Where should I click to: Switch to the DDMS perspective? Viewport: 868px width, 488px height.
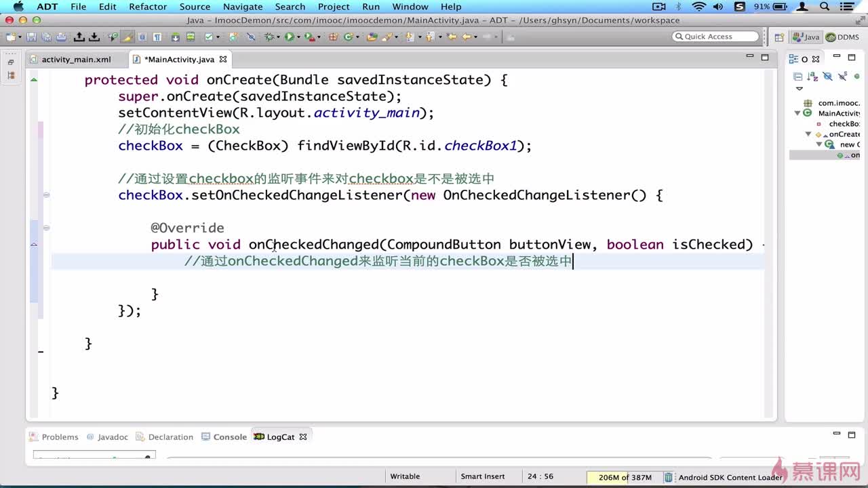click(843, 37)
